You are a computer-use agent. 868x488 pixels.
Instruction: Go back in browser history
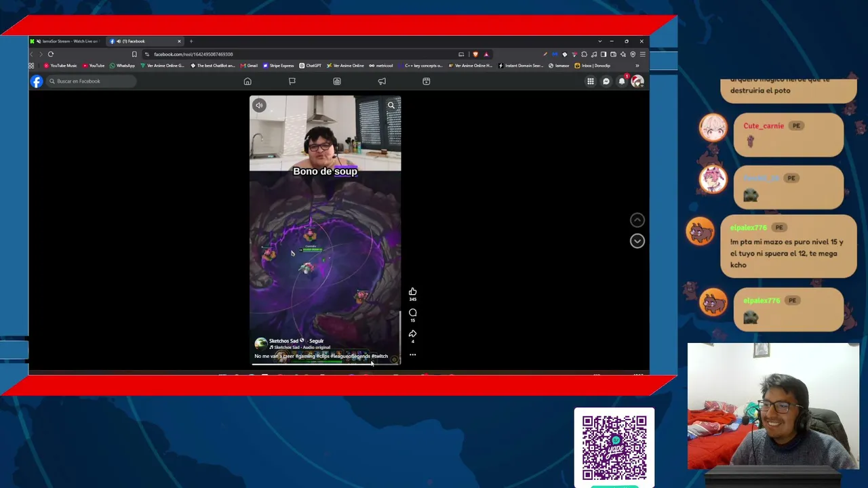(x=31, y=54)
